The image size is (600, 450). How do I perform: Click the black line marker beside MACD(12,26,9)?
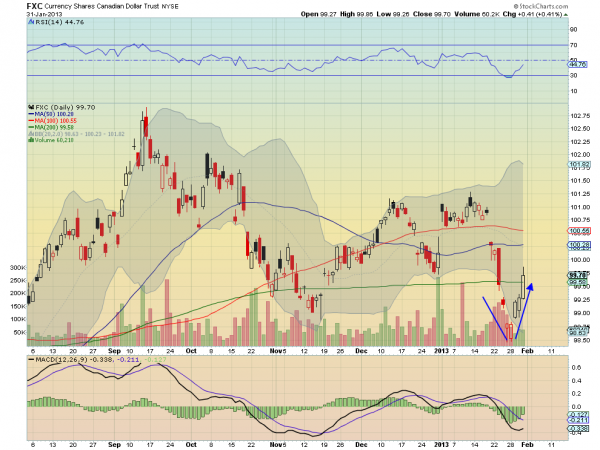point(31,360)
